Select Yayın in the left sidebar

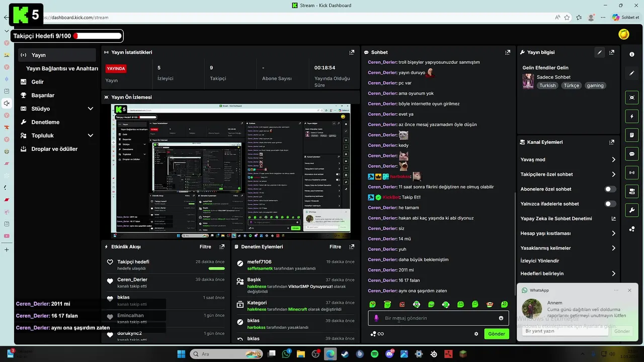pyautogui.click(x=57, y=55)
